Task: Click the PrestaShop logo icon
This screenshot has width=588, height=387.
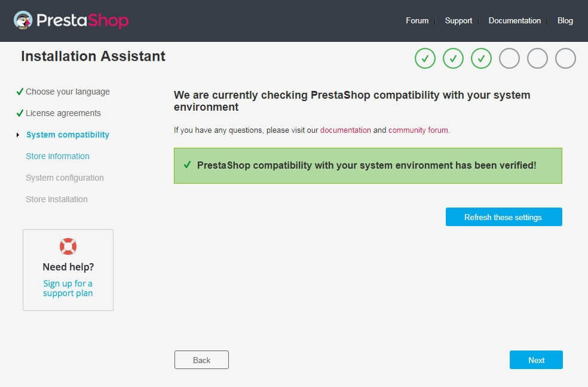Action: click(23, 20)
